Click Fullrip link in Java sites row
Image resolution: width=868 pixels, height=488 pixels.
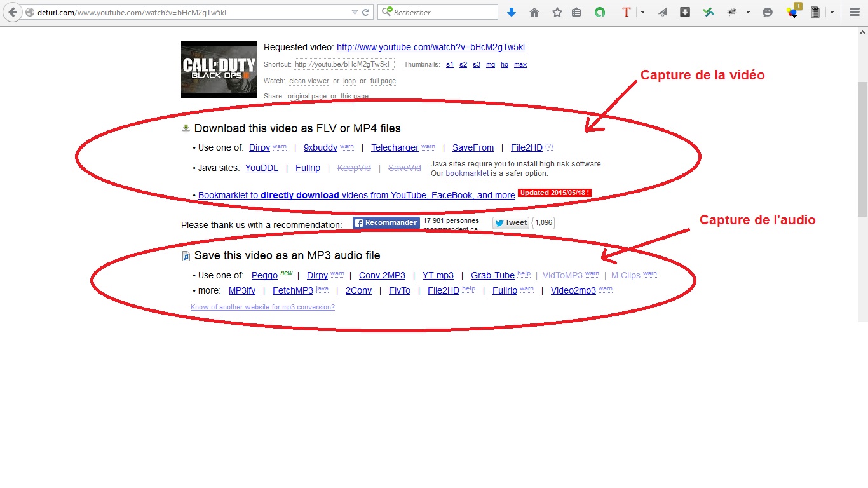(x=308, y=168)
